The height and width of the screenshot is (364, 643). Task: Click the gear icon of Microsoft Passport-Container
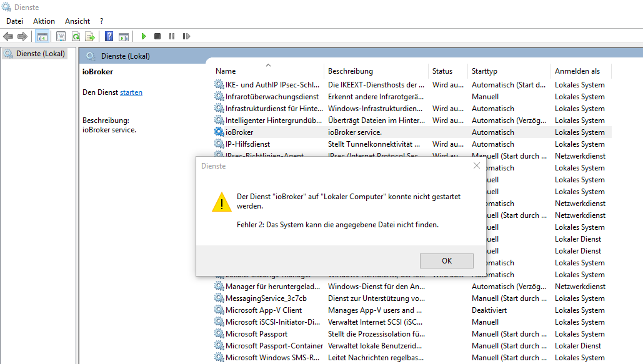click(x=219, y=345)
